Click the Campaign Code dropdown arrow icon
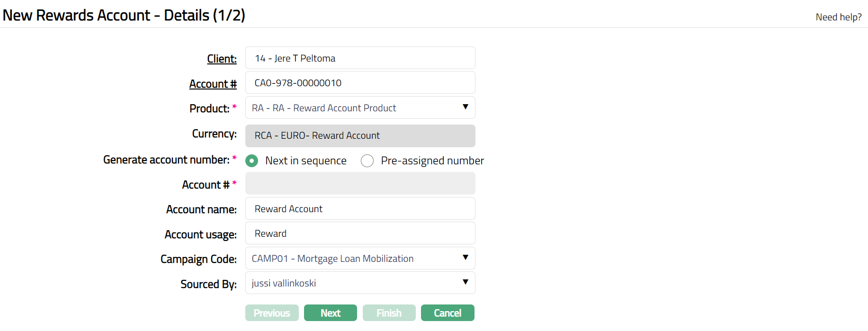The image size is (868, 331). pyautogui.click(x=465, y=258)
